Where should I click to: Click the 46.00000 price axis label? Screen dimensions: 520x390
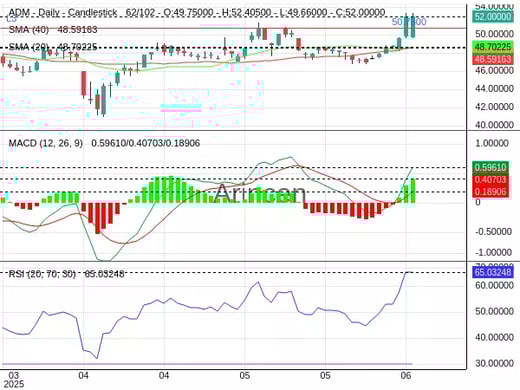click(x=494, y=71)
